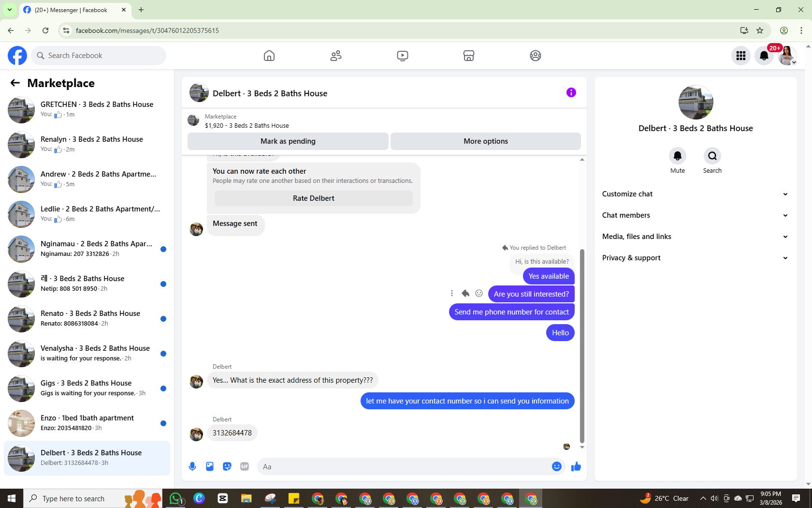Open the Facebook home feed icon

269,56
